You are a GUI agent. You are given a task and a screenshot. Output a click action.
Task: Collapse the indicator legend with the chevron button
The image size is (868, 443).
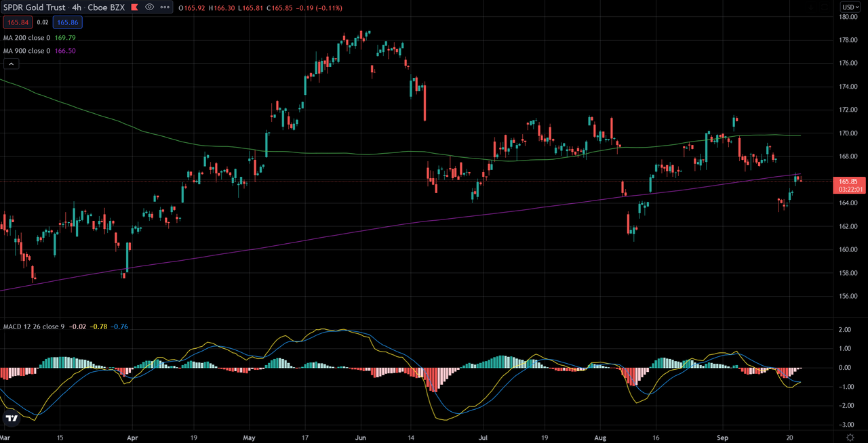tap(11, 64)
